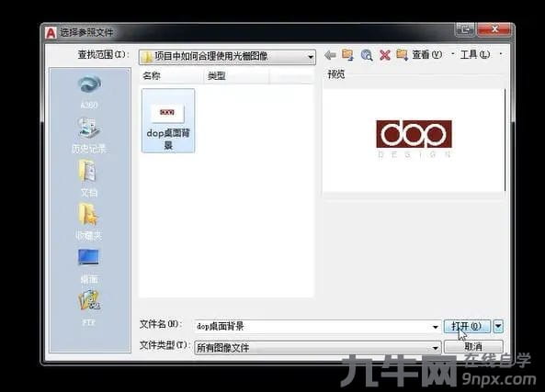Go to the 桌面 desktop location
545x392 pixels.
pos(89,265)
